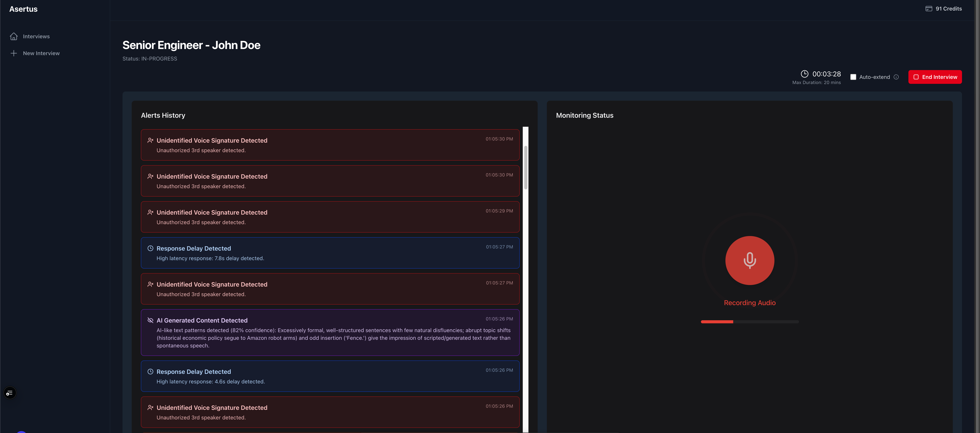980x433 pixels.
Task: Click the red audio level bar
Action: pos(716,322)
